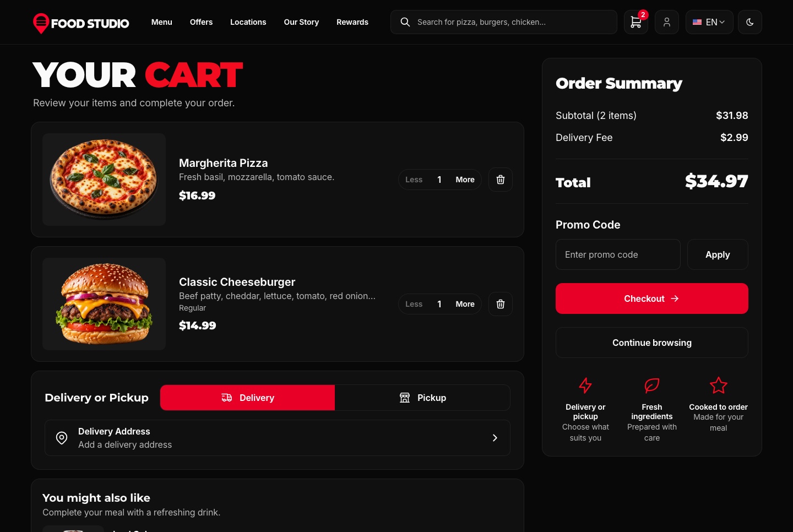Open the Menu nav item
This screenshot has width=793, height=532.
tap(162, 22)
